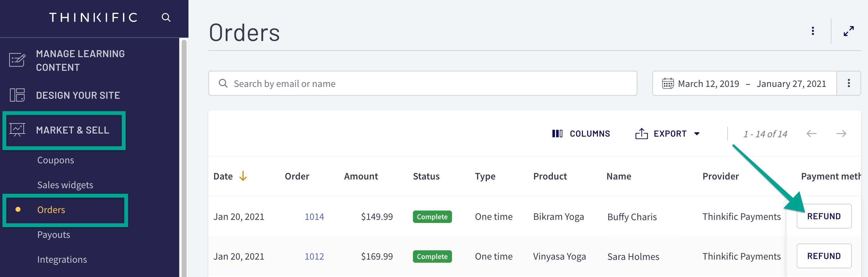868x277 pixels.
Task: Go to Payouts in sidebar
Action: click(x=54, y=234)
